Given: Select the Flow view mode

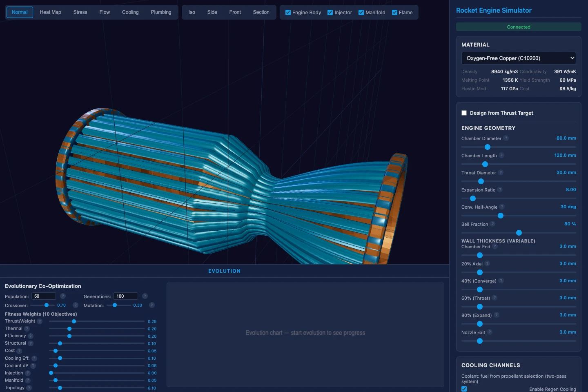Looking at the screenshot, I should point(105,12).
